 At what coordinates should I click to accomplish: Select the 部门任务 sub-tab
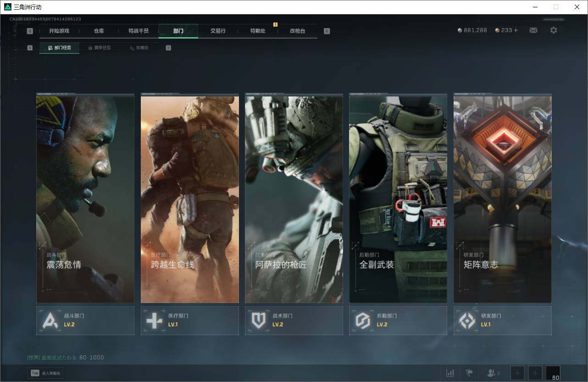pyautogui.click(x=60, y=48)
